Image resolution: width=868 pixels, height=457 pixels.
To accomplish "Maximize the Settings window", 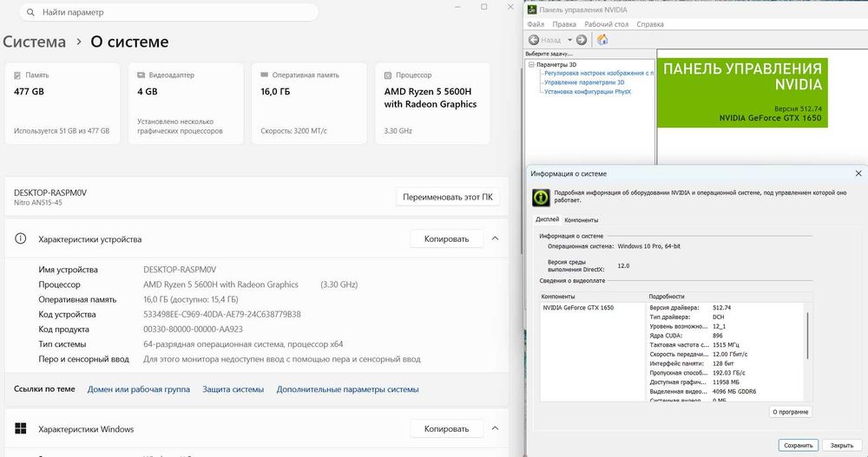I will pos(483,7).
